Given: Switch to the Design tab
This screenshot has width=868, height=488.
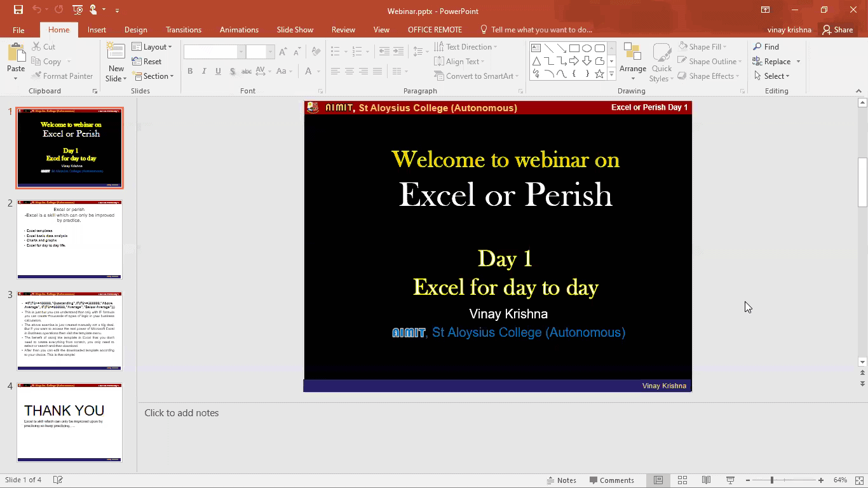Looking at the screenshot, I should pyautogui.click(x=135, y=30).
